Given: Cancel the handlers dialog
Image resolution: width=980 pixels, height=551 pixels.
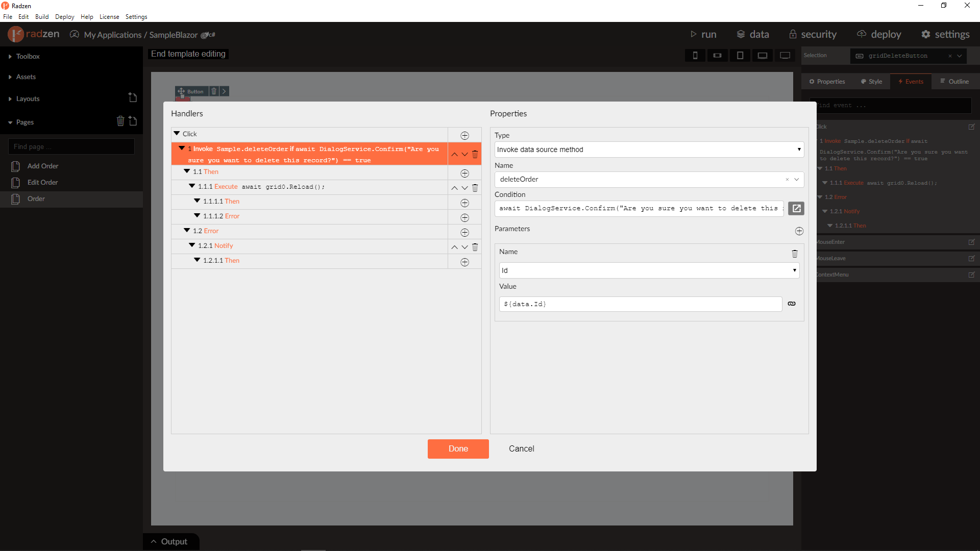Looking at the screenshot, I should tap(521, 448).
